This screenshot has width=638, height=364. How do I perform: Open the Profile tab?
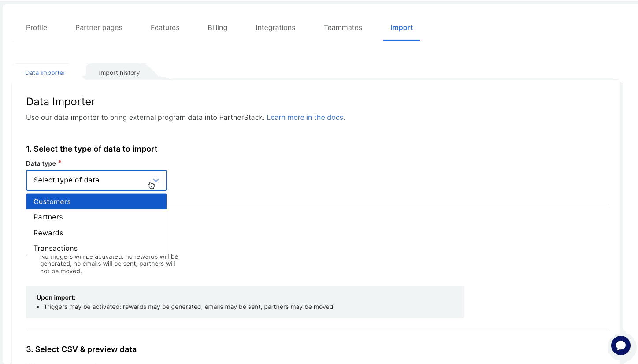(37, 27)
